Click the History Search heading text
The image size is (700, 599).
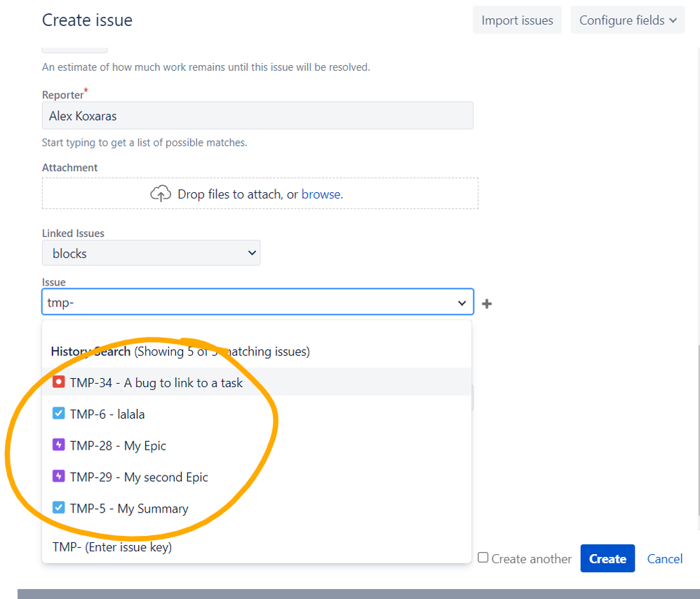coord(90,351)
